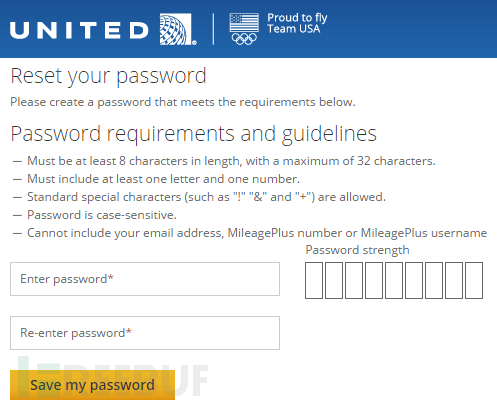The width and height of the screenshot is (497, 405).
Task: Click the United globe logo icon
Action: (x=177, y=29)
